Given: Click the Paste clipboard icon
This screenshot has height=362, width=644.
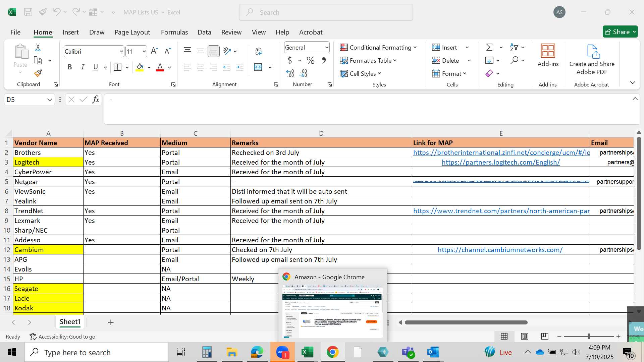Looking at the screenshot, I should click(x=20, y=52).
